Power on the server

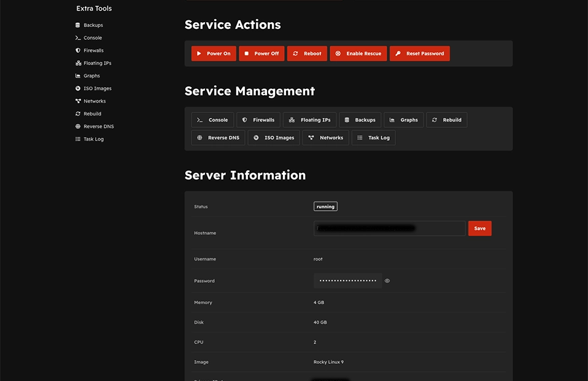click(214, 53)
